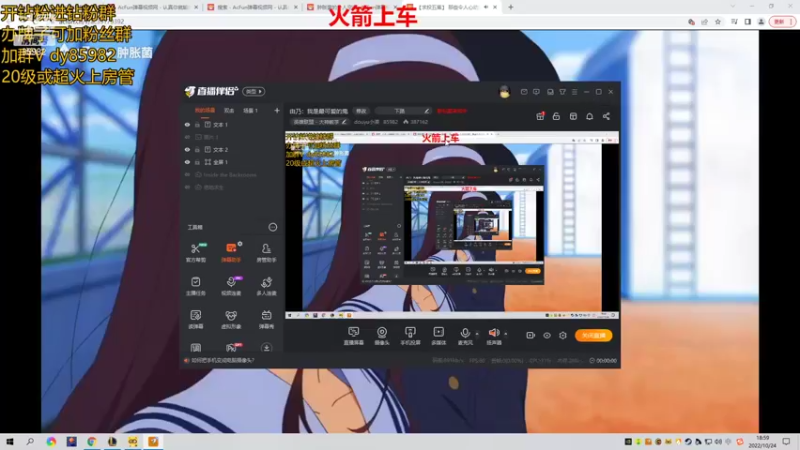Screen dimensions: 800x450
Task: Switch to the 搜索 - AcFun browser tab
Action: click(x=253, y=7)
